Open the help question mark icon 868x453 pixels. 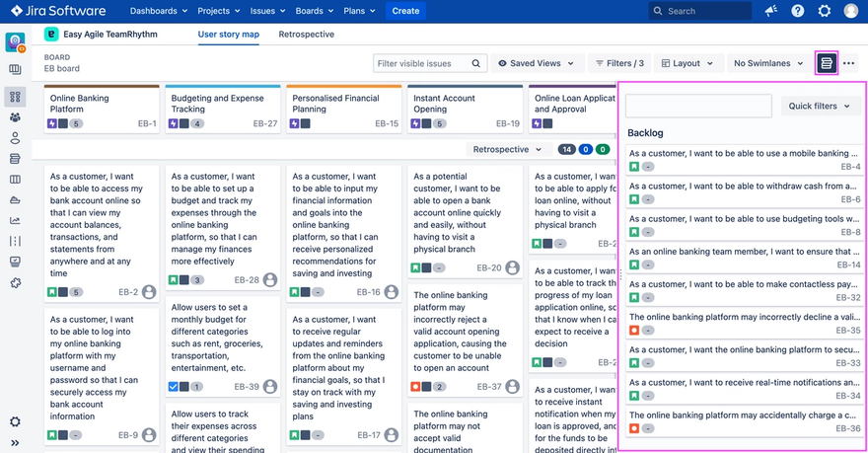pos(798,11)
